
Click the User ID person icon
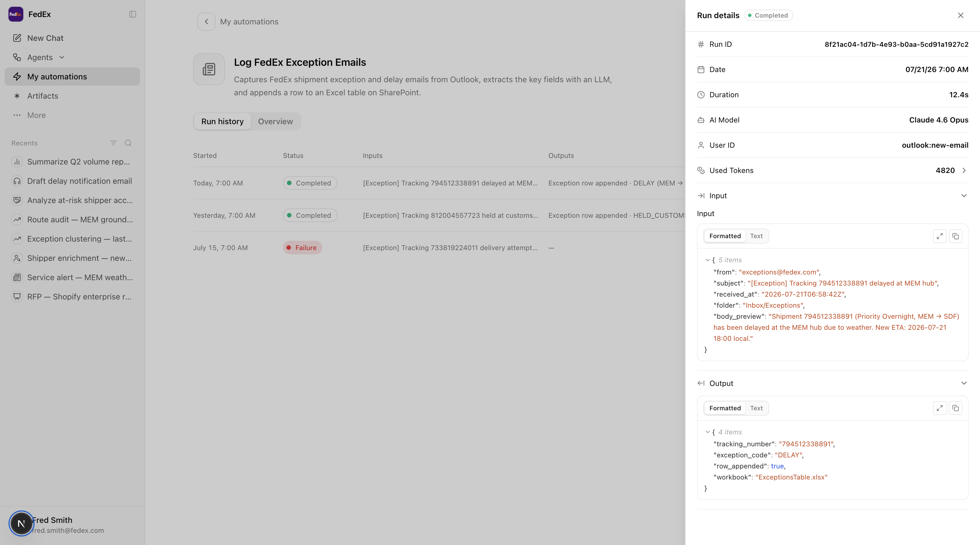pyautogui.click(x=701, y=145)
